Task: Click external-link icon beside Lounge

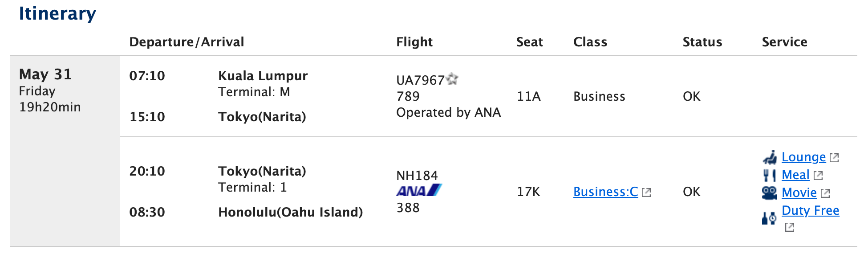Action: coord(835,158)
